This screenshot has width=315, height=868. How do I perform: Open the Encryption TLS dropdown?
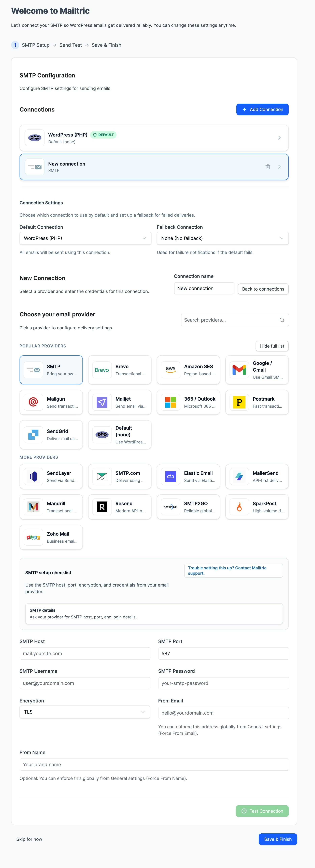click(x=84, y=712)
